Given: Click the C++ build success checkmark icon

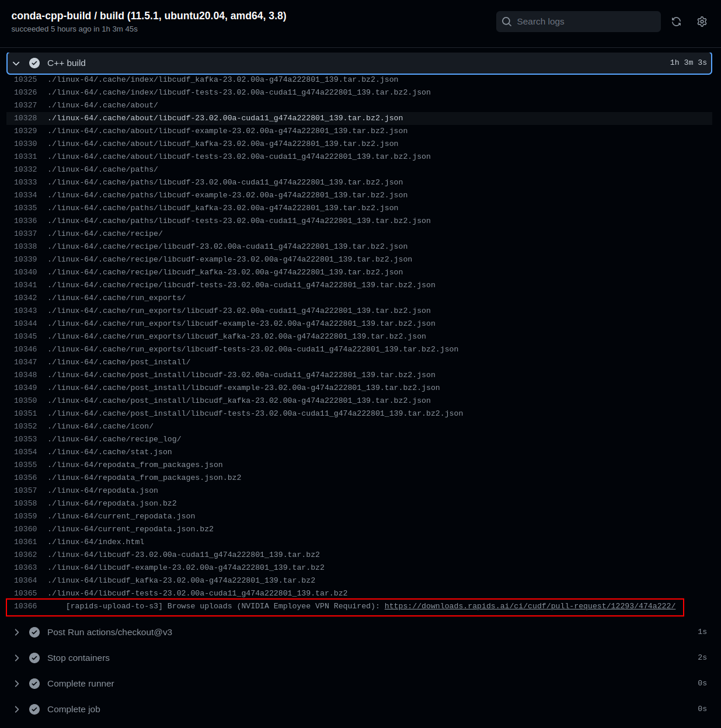Looking at the screenshot, I should [x=34, y=63].
